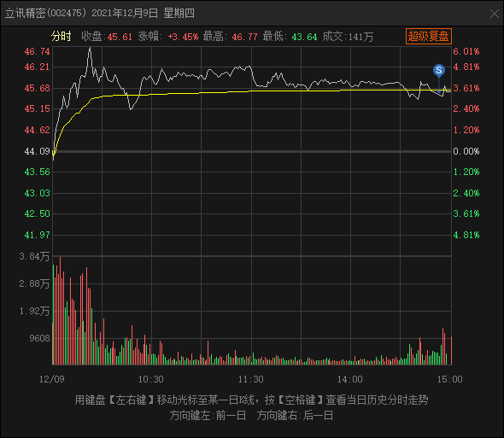Click the 1.92万 volume axis label
The image size is (504, 438).
click(x=34, y=311)
